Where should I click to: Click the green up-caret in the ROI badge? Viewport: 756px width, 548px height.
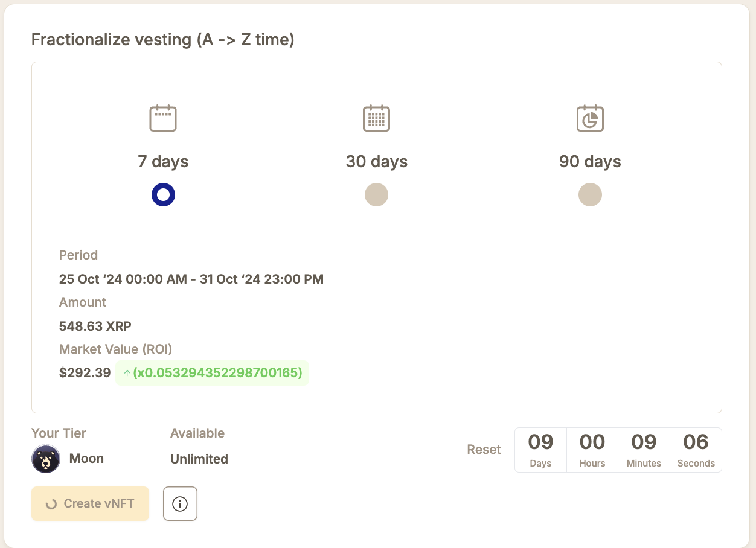(x=127, y=373)
